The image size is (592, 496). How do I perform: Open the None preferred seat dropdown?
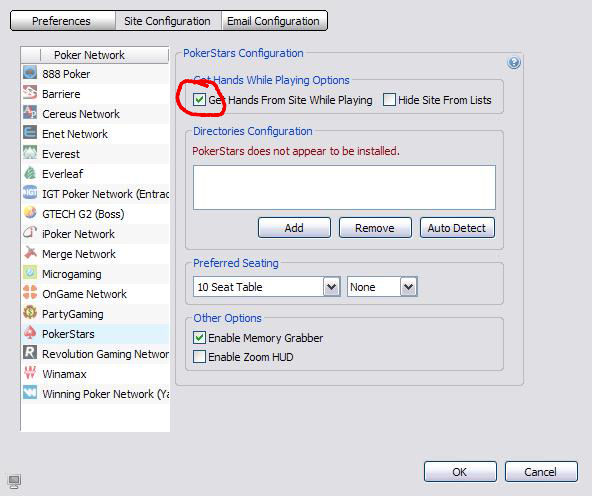pos(409,287)
